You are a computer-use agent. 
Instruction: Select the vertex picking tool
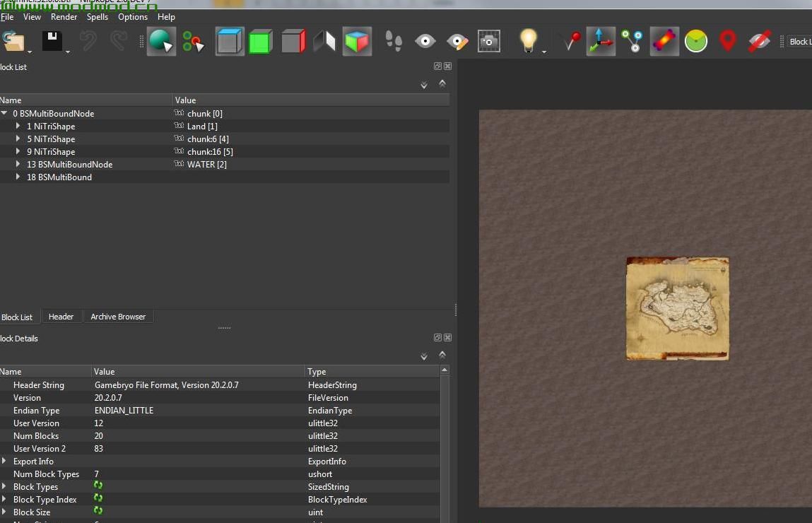click(193, 42)
